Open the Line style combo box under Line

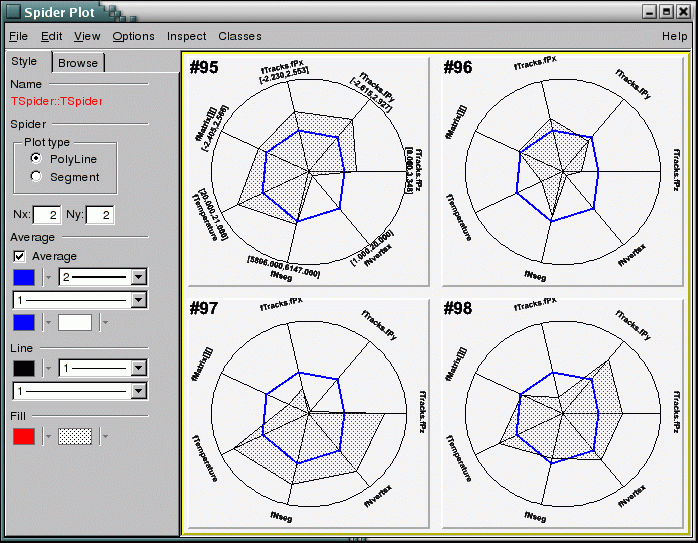pyautogui.click(x=80, y=391)
